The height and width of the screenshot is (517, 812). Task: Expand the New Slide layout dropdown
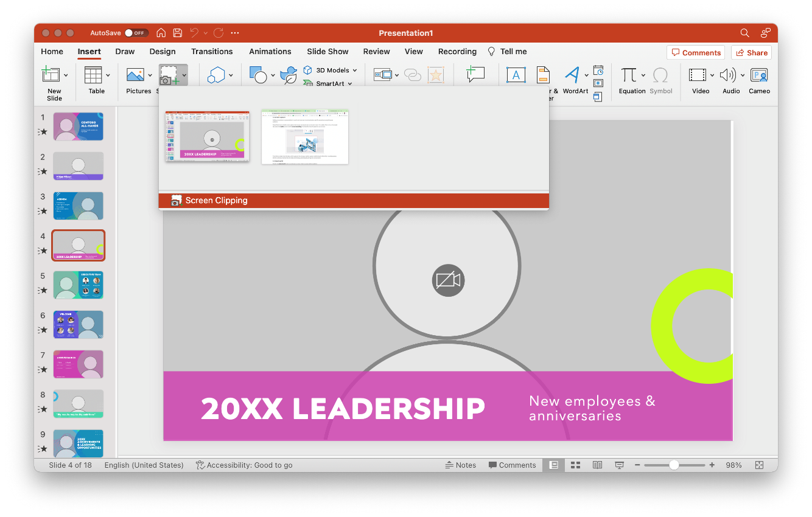click(66, 75)
